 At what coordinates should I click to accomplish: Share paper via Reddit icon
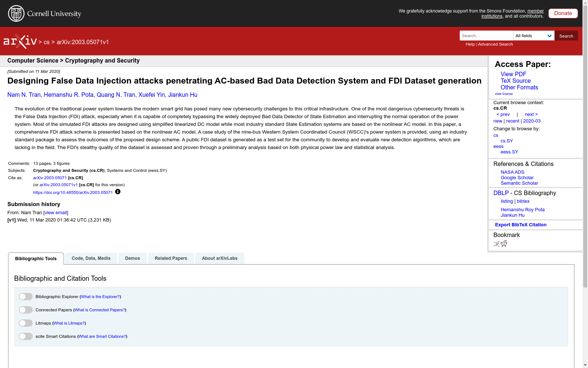click(504, 244)
